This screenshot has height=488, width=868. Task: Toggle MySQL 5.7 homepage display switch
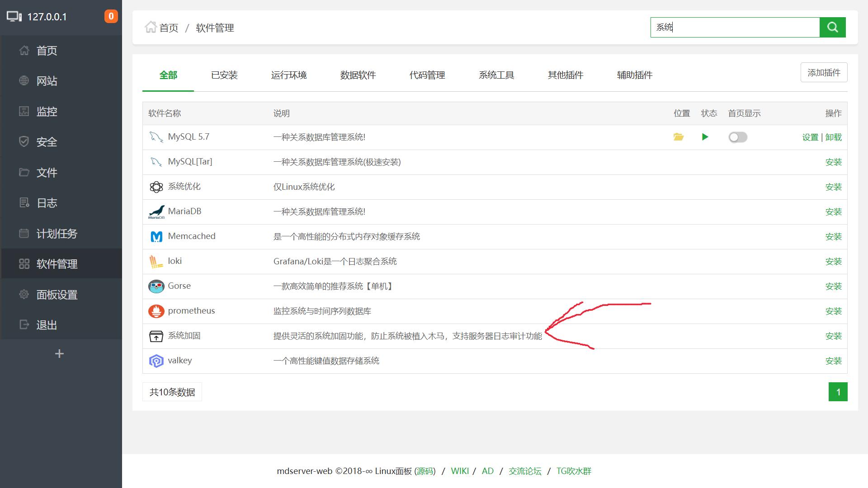tap(738, 137)
